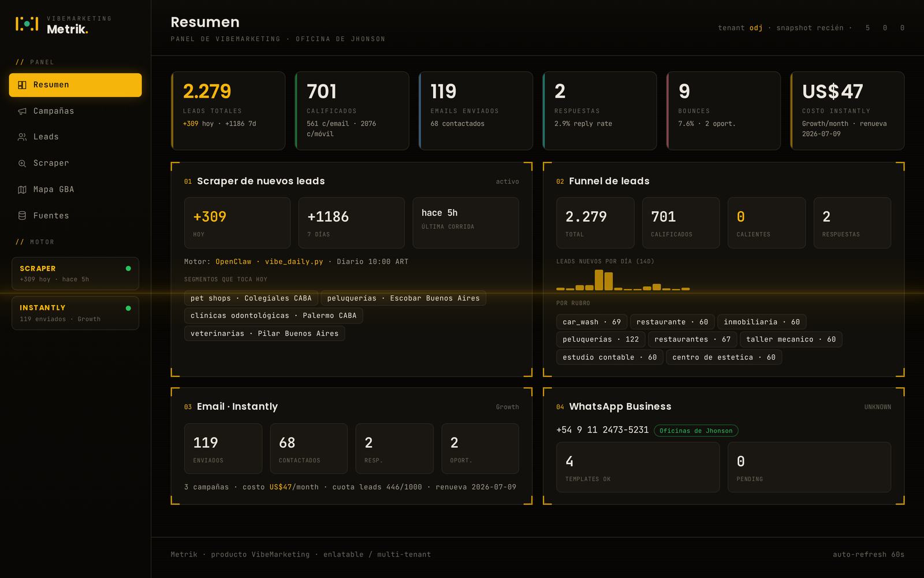Click the 0 CALIENTES tile
This screenshot has width=924, height=578.
[x=766, y=223]
